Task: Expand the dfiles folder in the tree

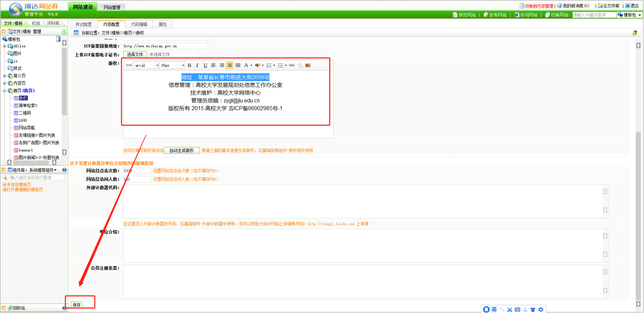Action: [5, 46]
